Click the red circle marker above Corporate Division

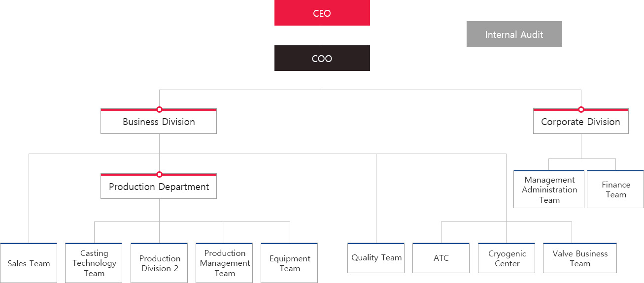point(581,109)
